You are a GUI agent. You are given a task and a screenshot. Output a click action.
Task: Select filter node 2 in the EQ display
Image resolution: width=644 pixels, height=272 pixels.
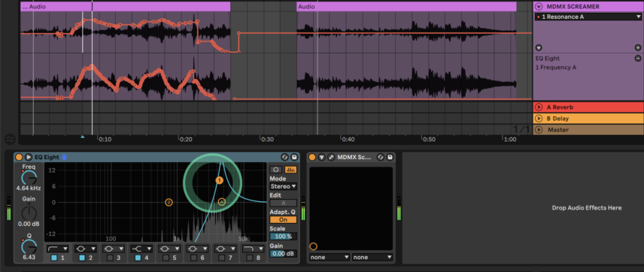tap(169, 203)
